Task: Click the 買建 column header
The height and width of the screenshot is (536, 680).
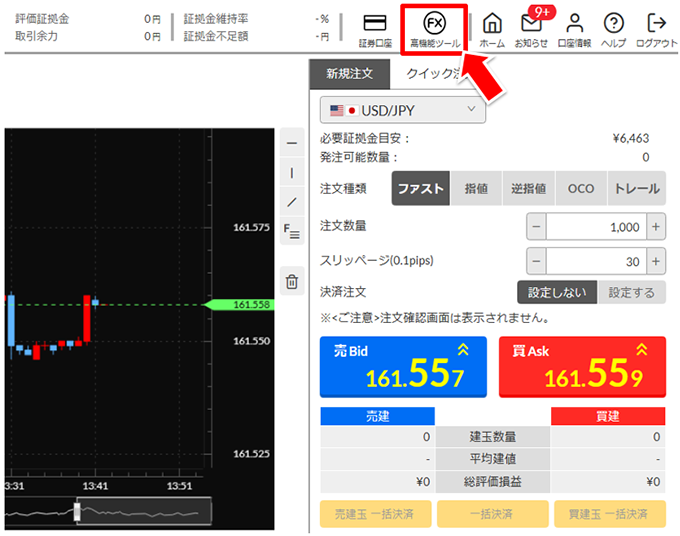Action: [x=608, y=416]
